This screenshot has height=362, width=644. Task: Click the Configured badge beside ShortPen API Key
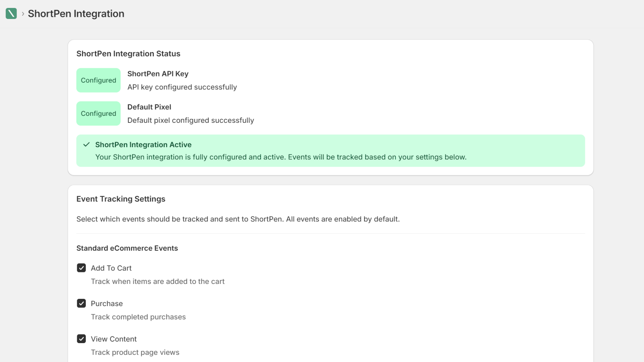point(98,80)
